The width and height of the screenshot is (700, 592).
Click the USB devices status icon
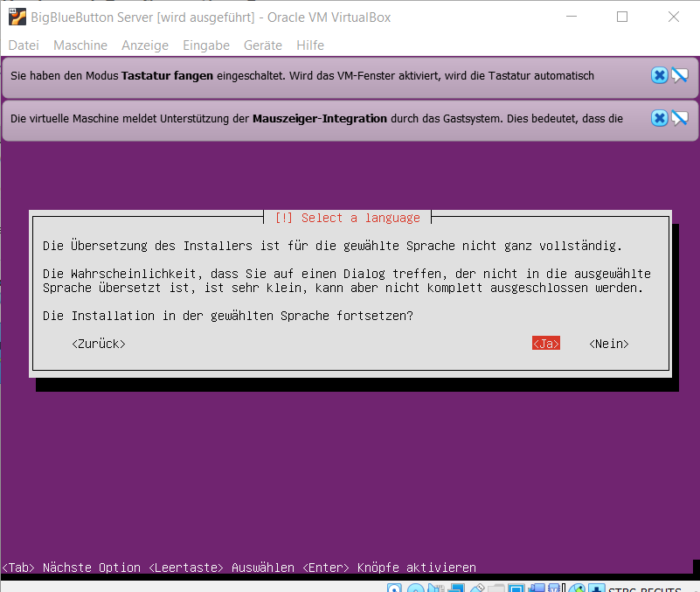click(x=477, y=588)
